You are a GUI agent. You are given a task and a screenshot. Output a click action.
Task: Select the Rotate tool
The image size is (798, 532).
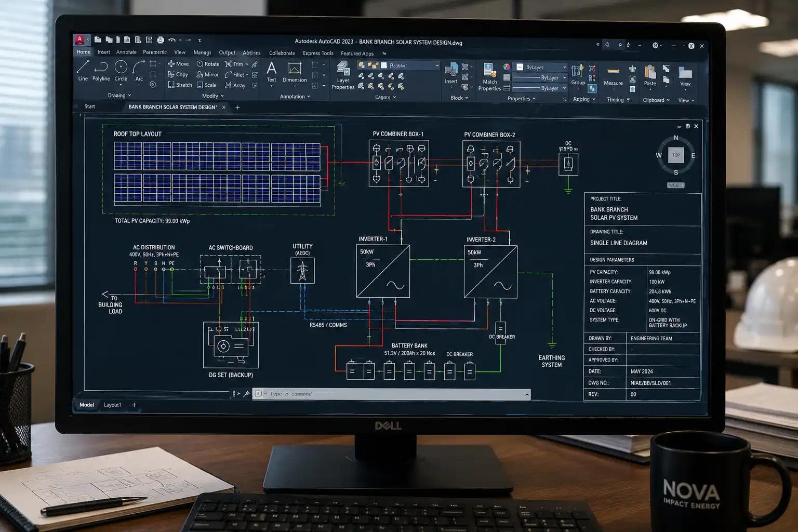click(208, 64)
